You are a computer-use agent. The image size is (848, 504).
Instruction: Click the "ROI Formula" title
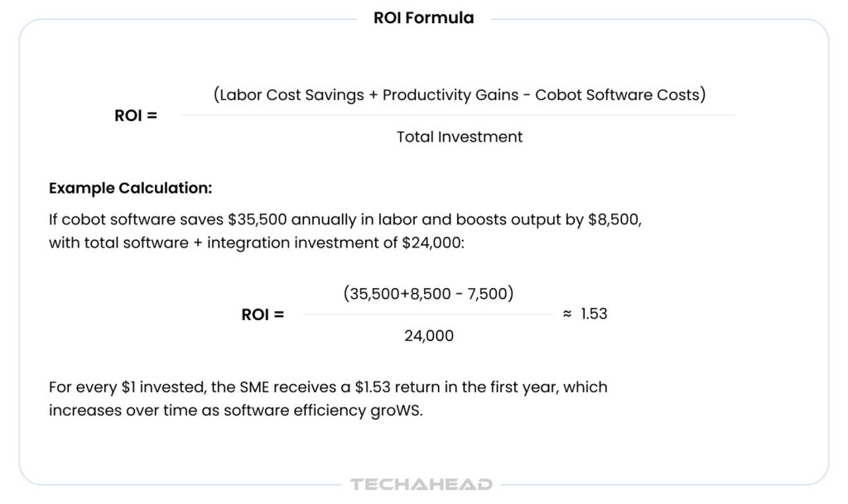point(424,18)
